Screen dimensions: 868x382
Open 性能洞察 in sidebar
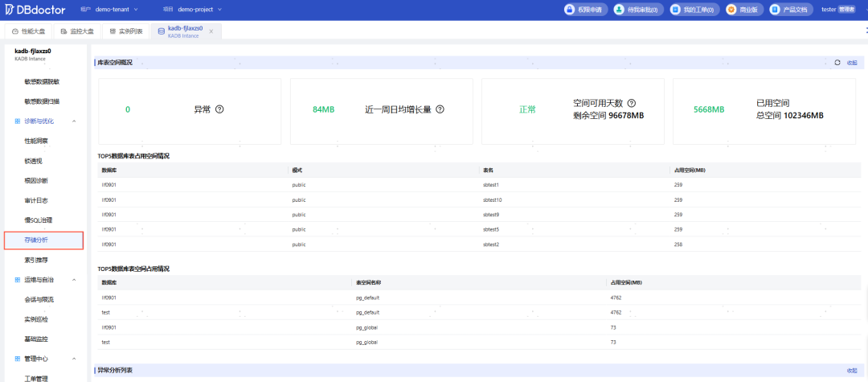coord(36,142)
